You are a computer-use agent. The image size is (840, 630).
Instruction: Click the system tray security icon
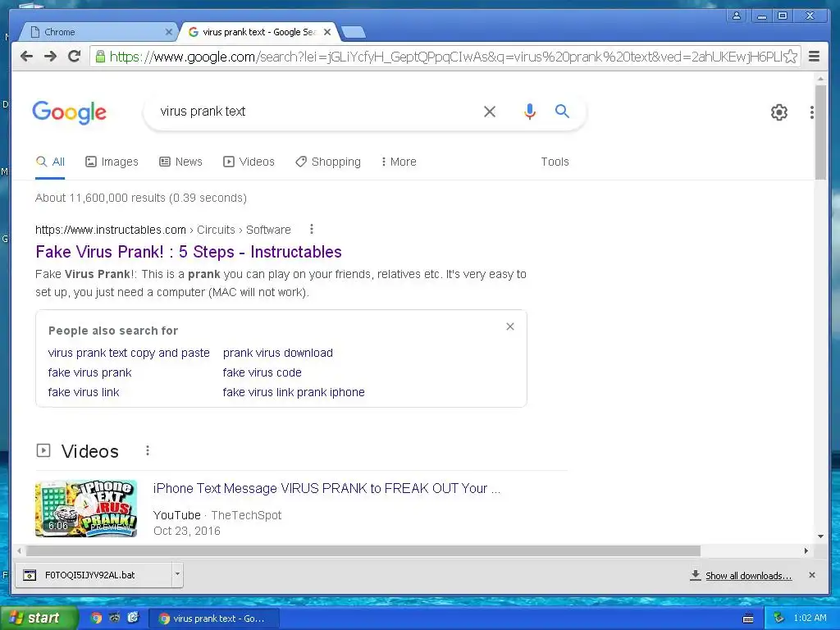tap(778, 618)
